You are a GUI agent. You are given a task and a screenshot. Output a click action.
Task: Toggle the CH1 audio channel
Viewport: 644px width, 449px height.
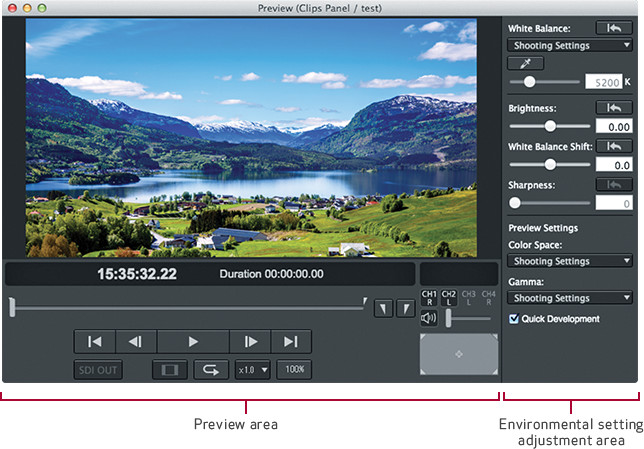(429, 297)
